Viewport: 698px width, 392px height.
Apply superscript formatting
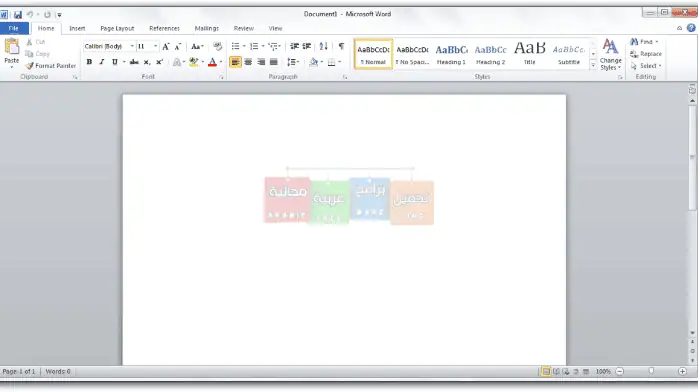pyautogui.click(x=159, y=62)
